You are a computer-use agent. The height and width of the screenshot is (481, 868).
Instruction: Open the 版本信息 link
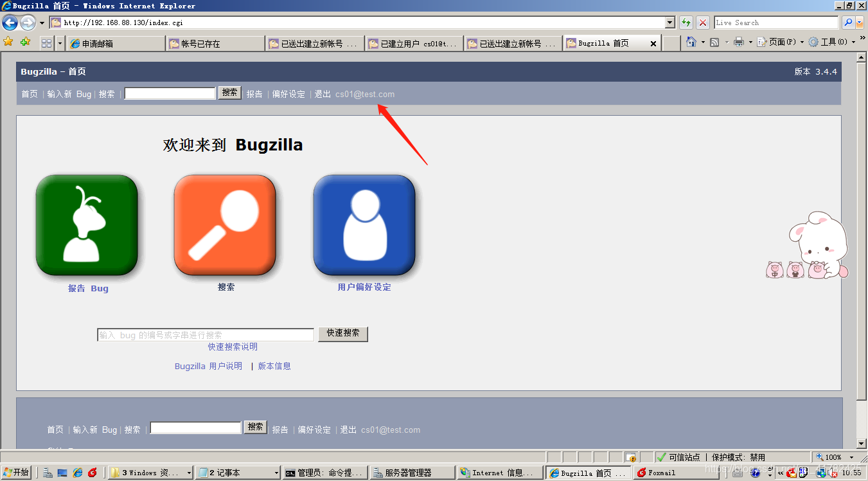(x=274, y=366)
